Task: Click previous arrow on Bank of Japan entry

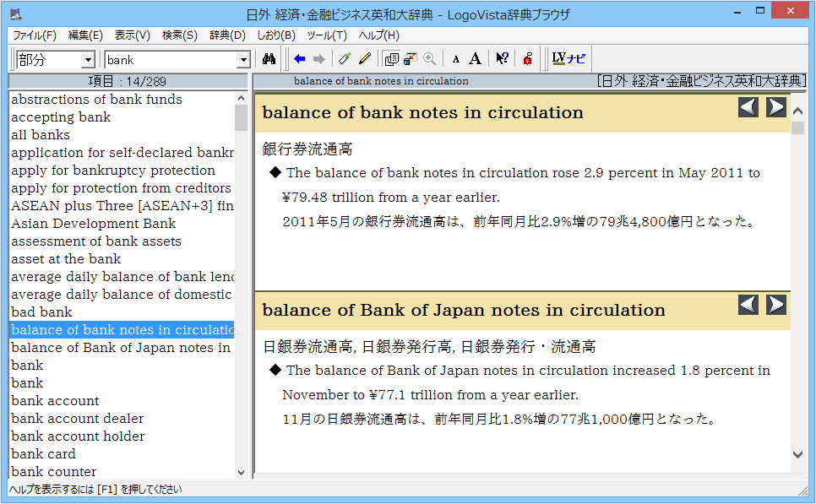Action: [x=748, y=305]
